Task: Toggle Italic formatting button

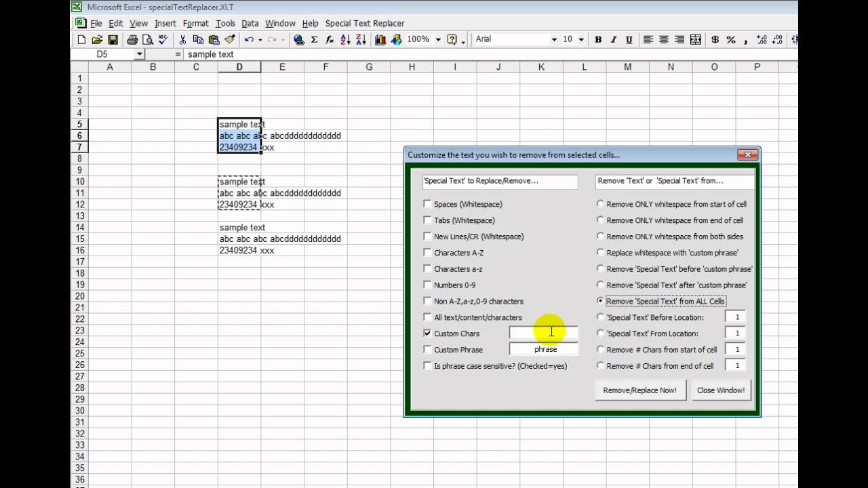Action: (614, 40)
